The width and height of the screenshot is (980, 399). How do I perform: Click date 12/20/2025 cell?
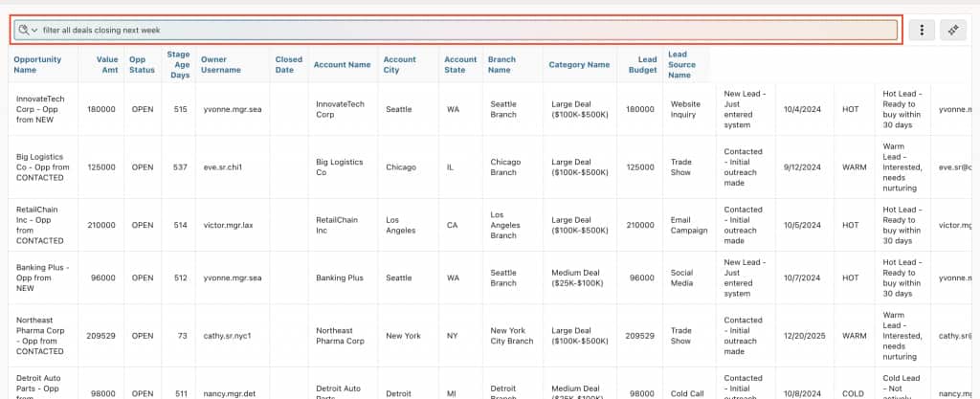[x=805, y=336]
